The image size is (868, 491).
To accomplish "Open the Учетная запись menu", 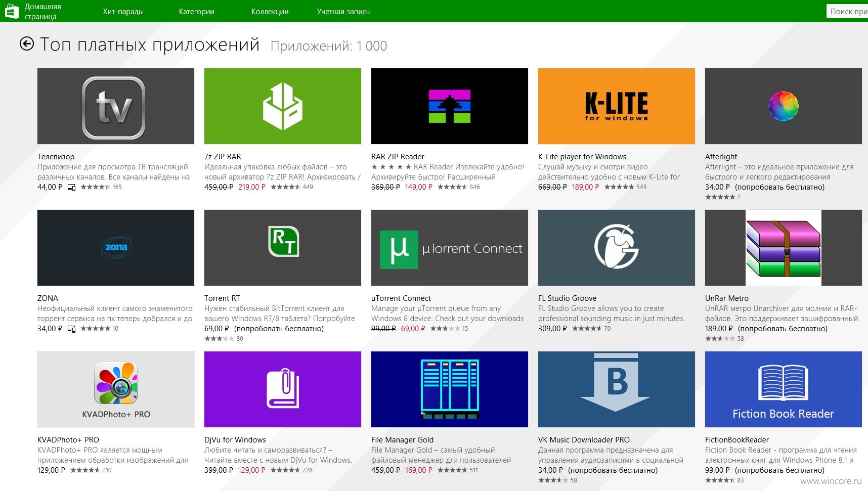I will [343, 11].
